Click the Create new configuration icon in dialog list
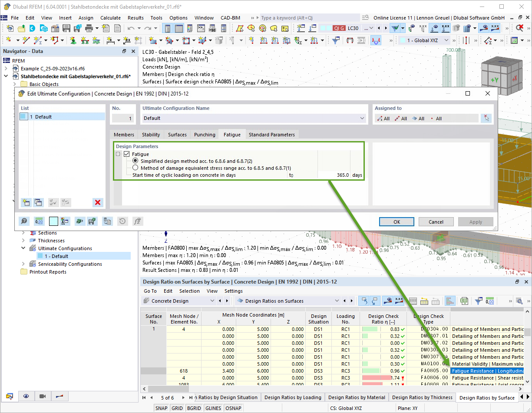The image size is (532, 413). [x=26, y=202]
